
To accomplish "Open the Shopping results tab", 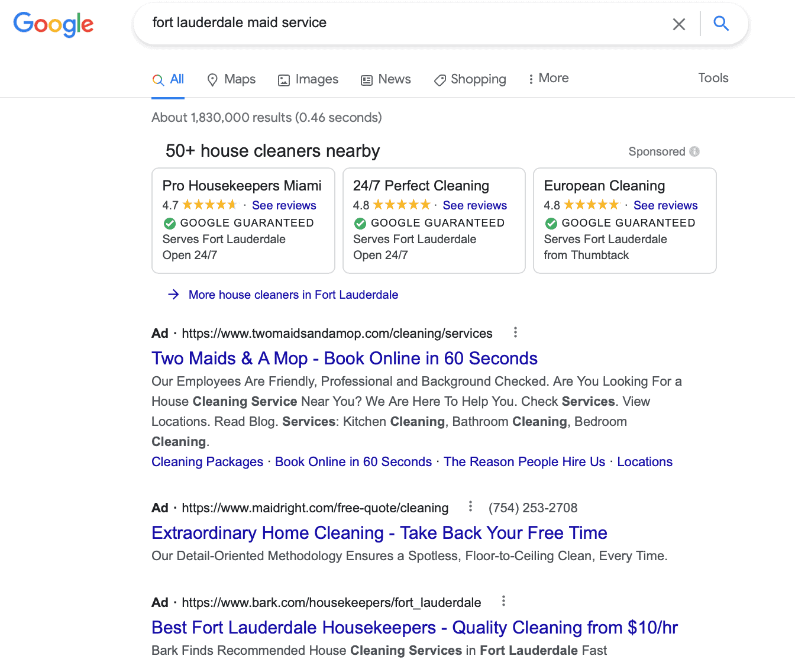I will pyautogui.click(x=470, y=79).
